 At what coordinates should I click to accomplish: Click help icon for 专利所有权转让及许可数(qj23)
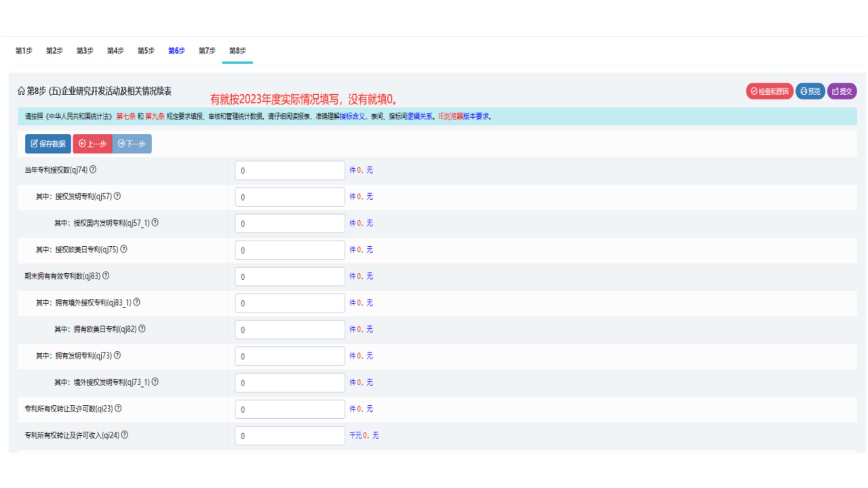118,409
